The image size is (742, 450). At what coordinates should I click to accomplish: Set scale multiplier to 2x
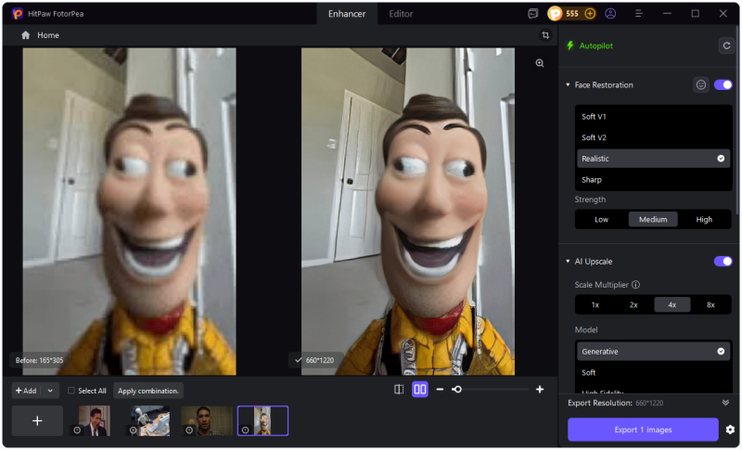[x=634, y=305]
